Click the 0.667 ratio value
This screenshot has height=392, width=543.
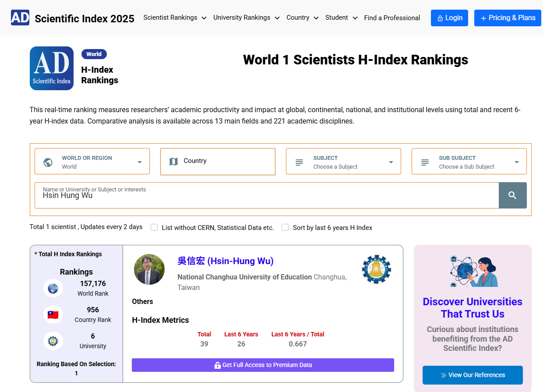pos(298,344)
